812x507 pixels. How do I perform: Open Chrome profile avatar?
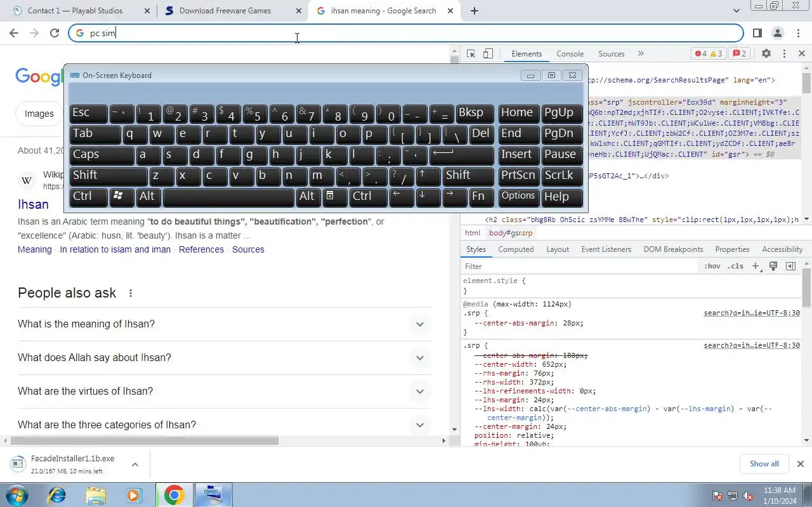pyautogui.click(x=778, y=33)
